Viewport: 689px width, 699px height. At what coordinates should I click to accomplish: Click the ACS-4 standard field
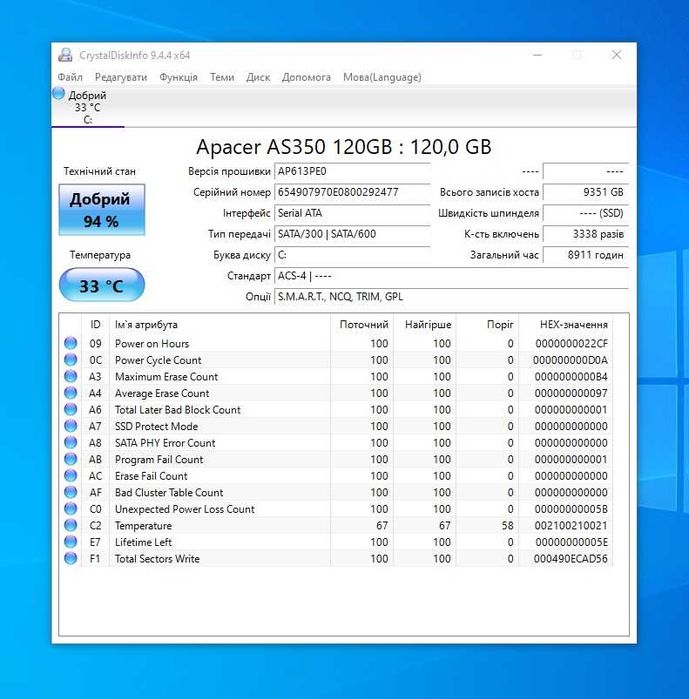click(x=451, y=276)
